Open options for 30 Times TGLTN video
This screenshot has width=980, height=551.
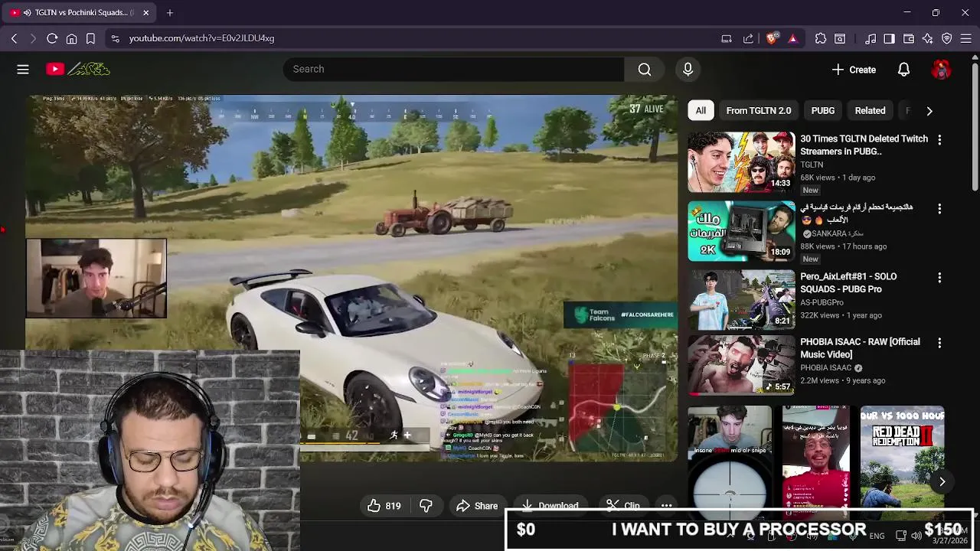[939, 140]
